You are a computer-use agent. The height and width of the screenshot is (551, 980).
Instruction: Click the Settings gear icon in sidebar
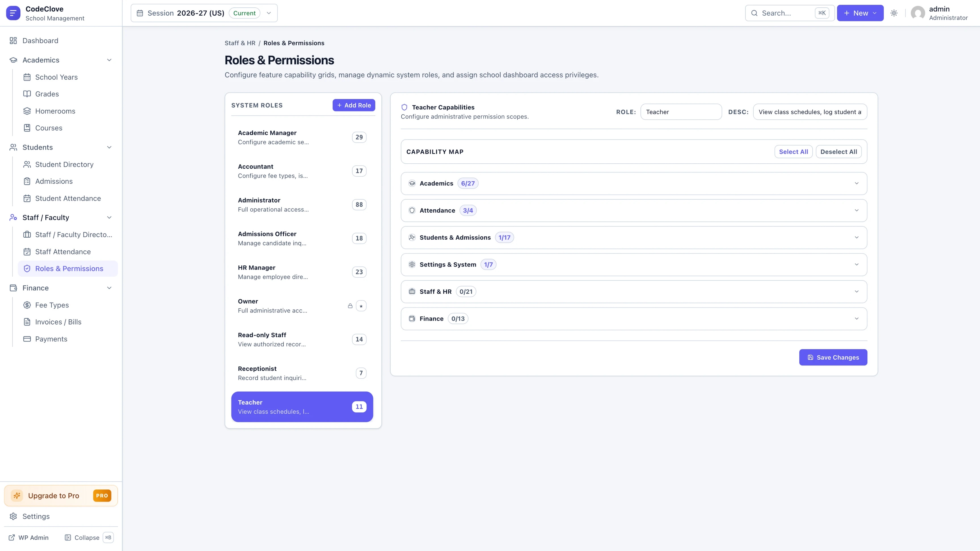coord(13,516)
